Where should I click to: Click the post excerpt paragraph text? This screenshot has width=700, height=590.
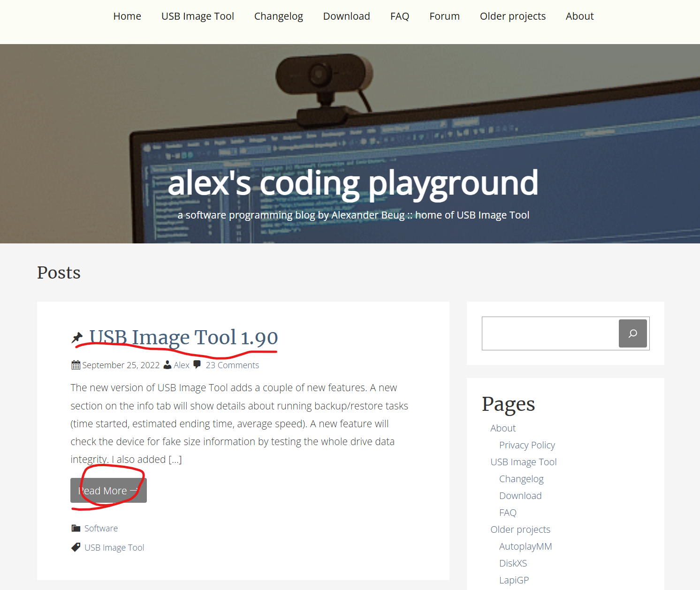click(x=239, y=424)
